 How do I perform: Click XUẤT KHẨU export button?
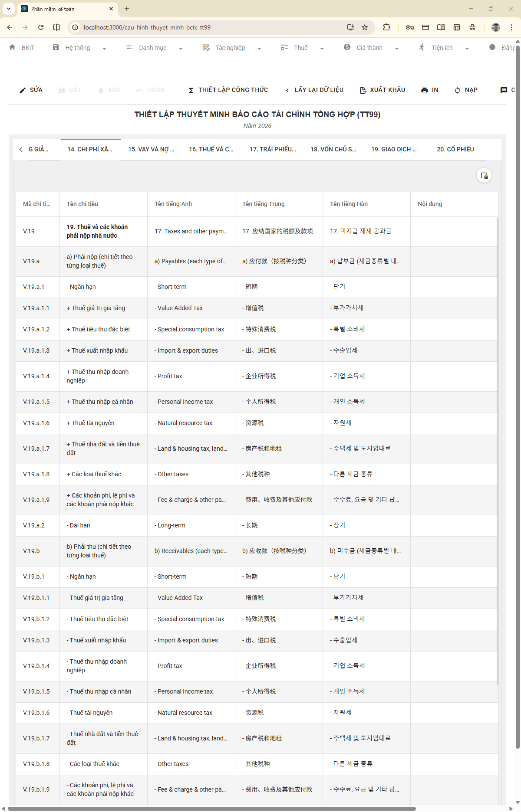pos(383,90)
